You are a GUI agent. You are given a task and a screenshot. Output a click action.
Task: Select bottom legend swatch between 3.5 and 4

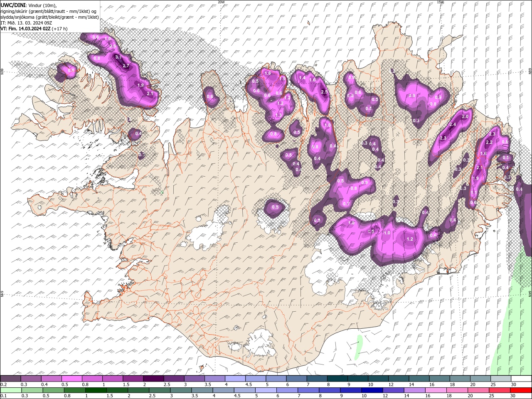202,390
